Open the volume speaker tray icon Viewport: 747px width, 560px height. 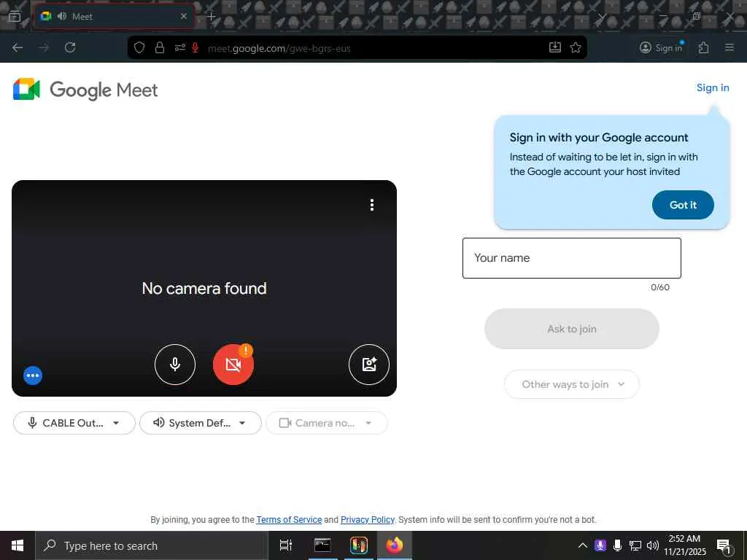[x=653, y=545]
